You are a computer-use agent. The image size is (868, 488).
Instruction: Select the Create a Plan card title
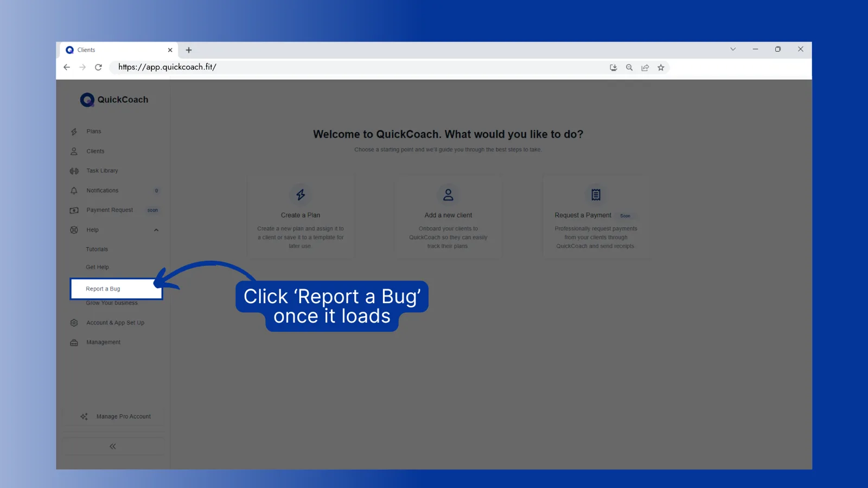tap(301, 215)
